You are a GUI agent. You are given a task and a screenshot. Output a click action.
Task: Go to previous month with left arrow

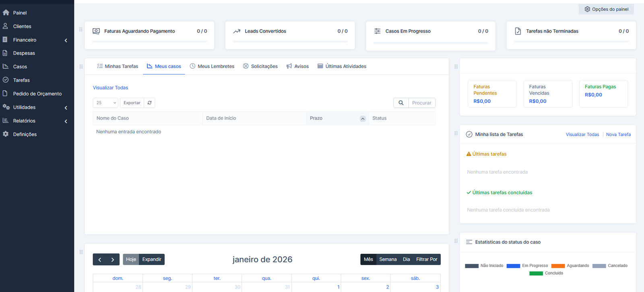pyautogui.click(x=100, y=260)
